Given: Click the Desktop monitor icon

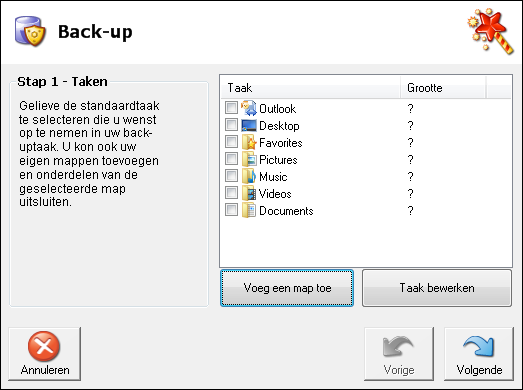Looking at the screenshot, I should click(x=249, y=125).
